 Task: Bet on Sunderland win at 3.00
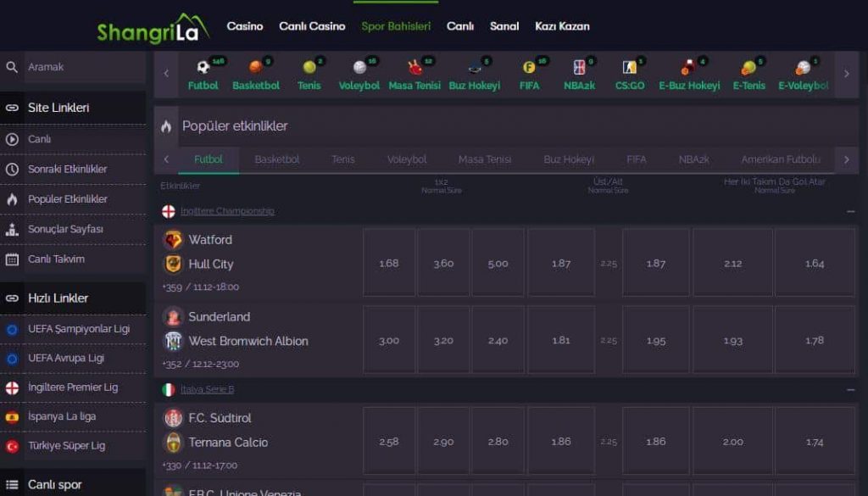pyautogui.click(x=388, y=341)
